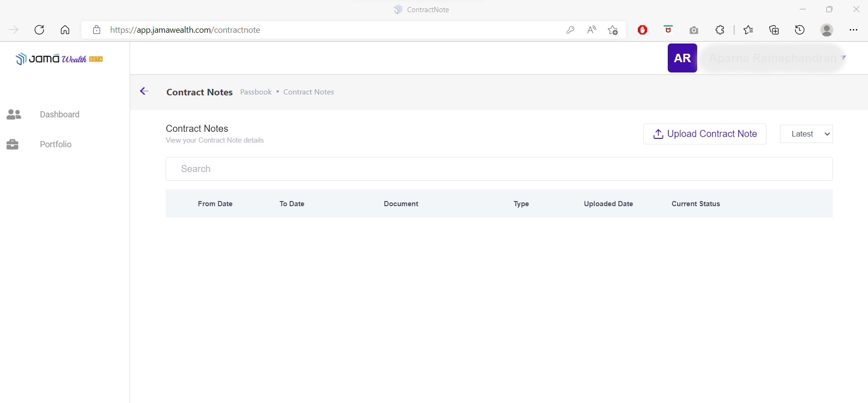Open the red shield extension icon
Image resolution: width=868 pixels, height=403 pixels.
(642, 30)
